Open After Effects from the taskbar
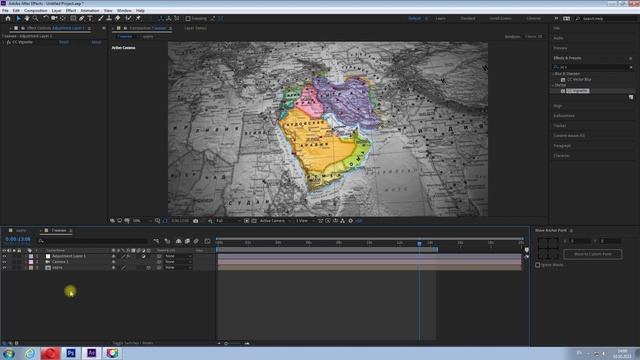The width and height of the screenshot is (640, 360). (x=92, y=353)
